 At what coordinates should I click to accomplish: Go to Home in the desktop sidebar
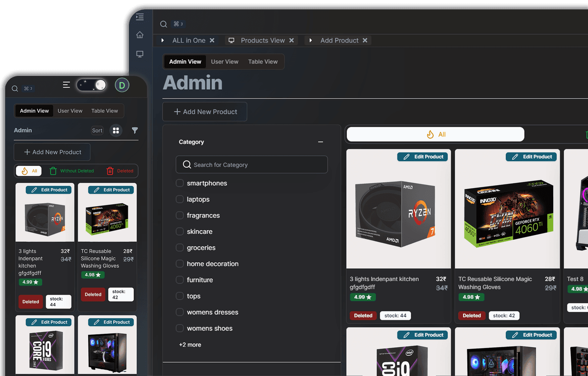pyautogui.click(x=140, y=35)
